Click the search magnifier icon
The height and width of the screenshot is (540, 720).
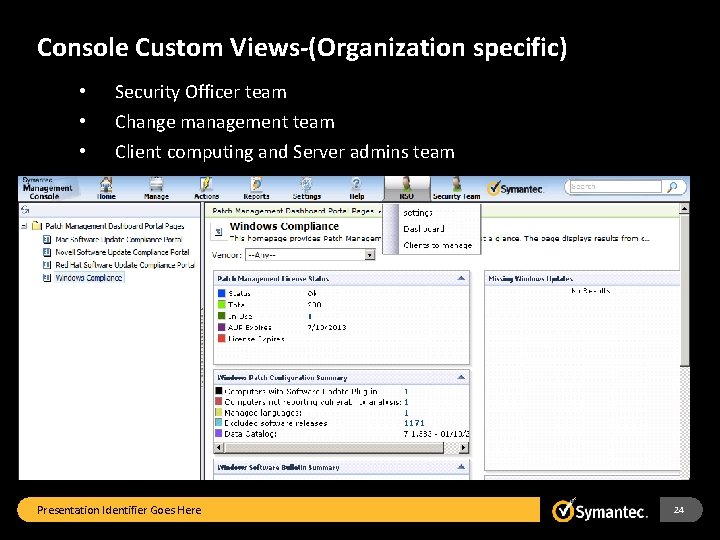coord(673,187)
